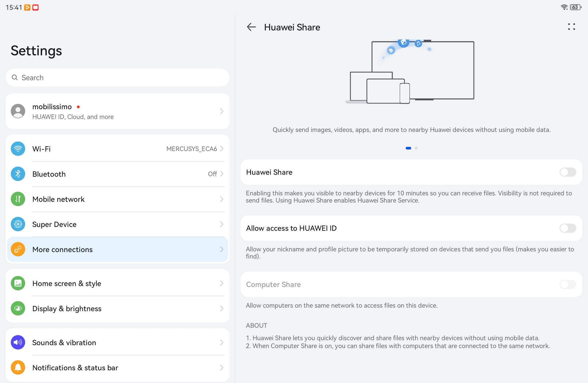Open the four-dot more options menu
This screenshot has height=383, width=588.
click(571, 27)
